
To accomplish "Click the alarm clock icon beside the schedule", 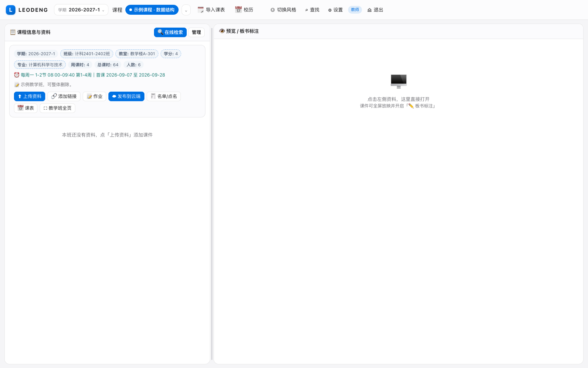I will point(17,75).
